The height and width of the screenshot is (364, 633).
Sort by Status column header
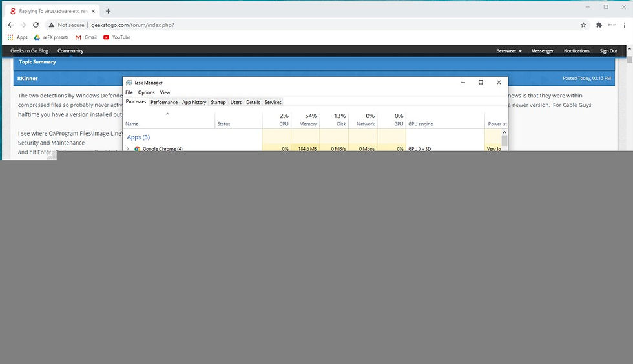238,120
